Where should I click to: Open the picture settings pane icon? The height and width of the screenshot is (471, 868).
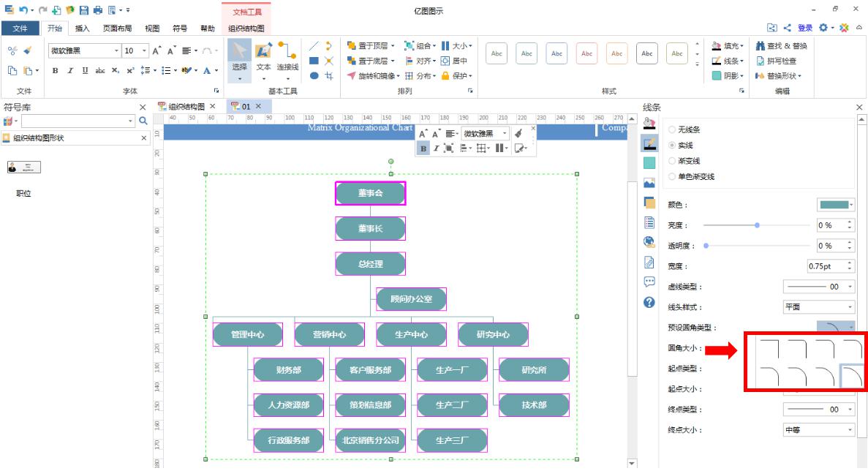pyautogui.click(x=649, y=183)
